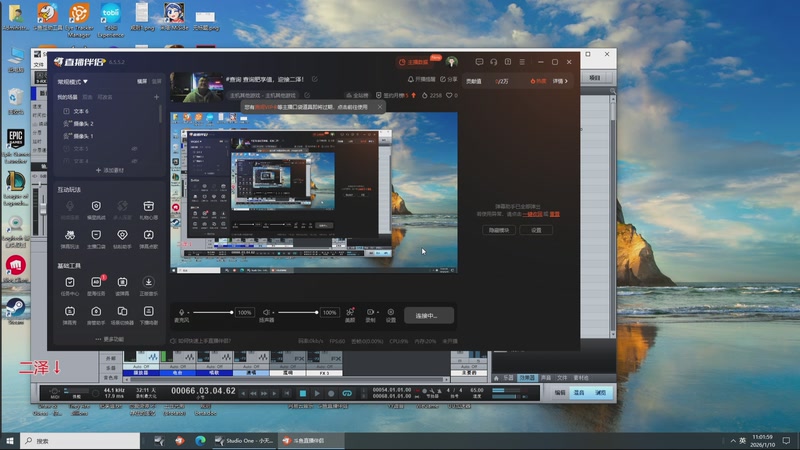Select 文本 6 source in scene list
The width and height of the screenshot is (800, 450).
pos(81,111)
